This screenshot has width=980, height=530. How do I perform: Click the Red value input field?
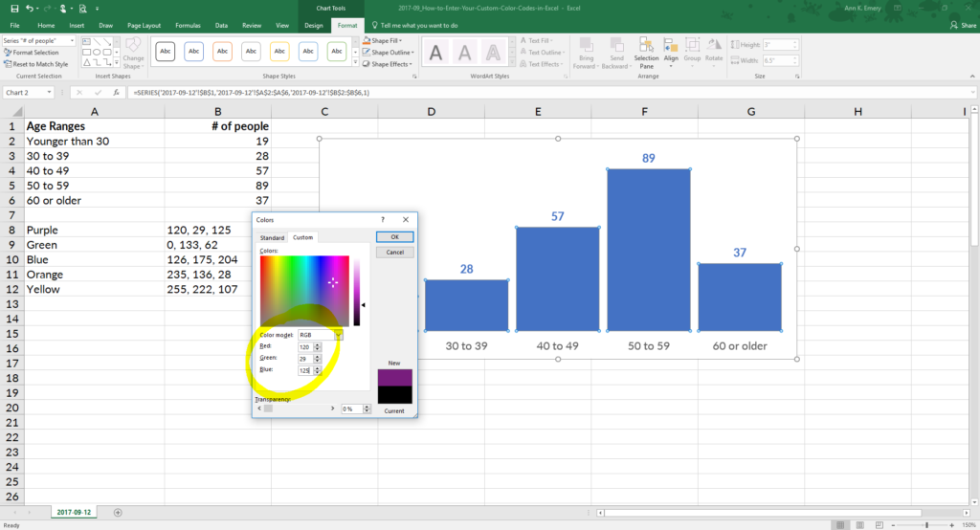307,347
